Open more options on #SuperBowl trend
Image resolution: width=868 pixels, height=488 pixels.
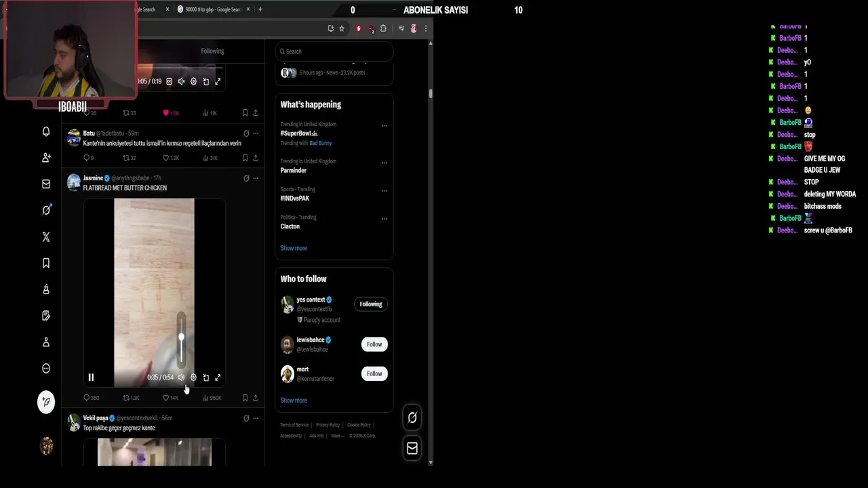[384, 125]
